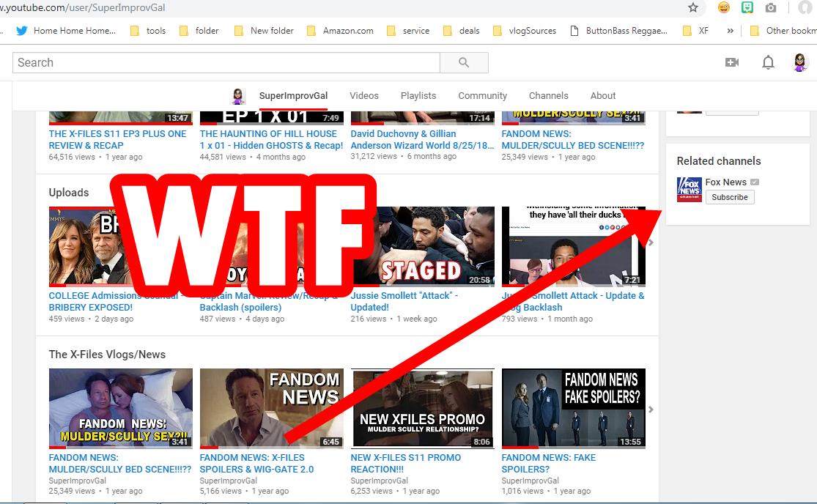Open Jussie Smollett STAGED video thumbnail
The image size is (817, 504).
[423, 247]
